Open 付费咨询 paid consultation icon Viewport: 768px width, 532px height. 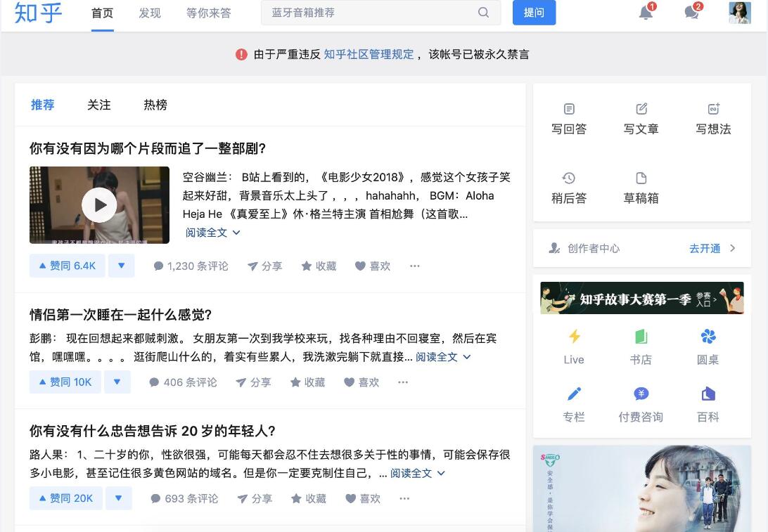641,394
